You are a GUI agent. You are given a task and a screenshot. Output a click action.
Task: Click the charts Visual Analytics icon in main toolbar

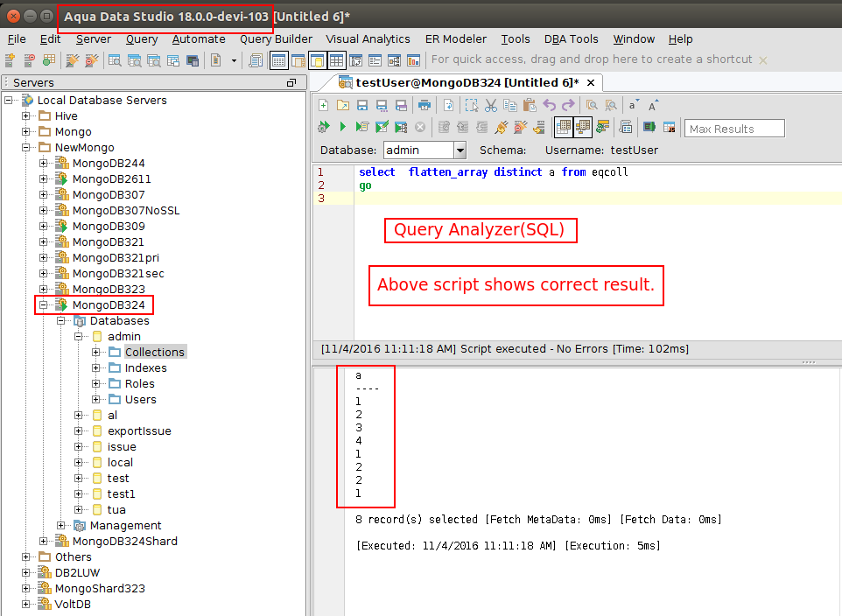[413, 60]
